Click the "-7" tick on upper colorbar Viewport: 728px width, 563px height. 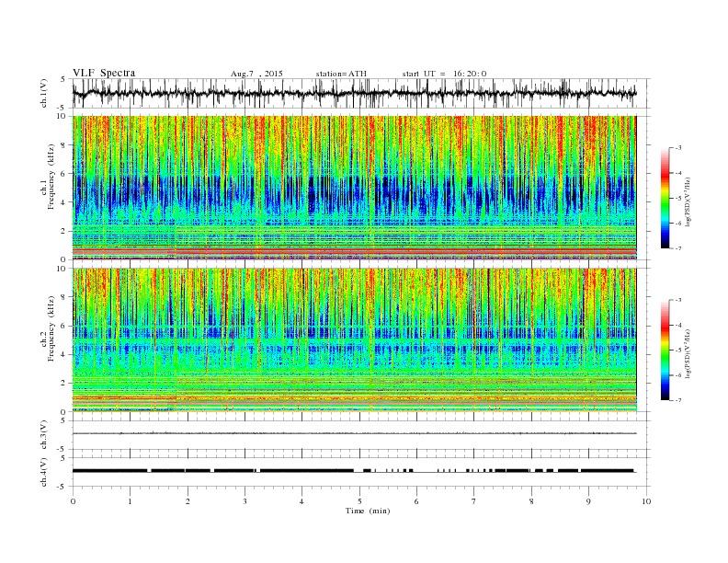pos(678,248)
